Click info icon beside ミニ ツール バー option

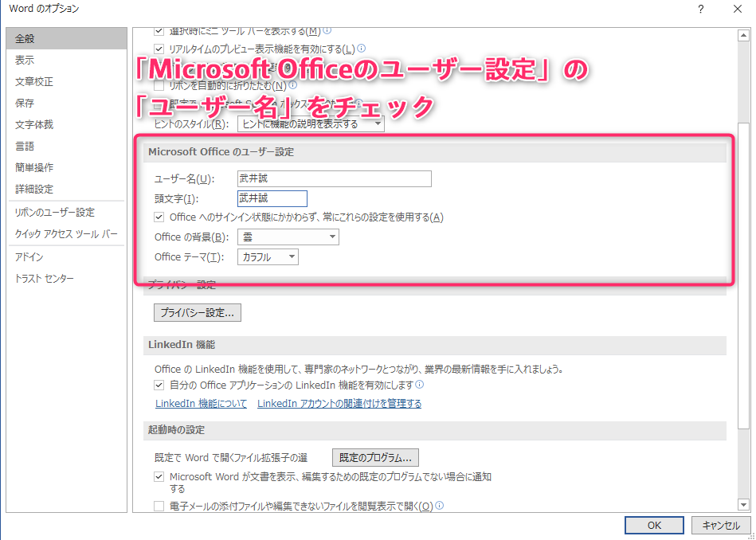(x=327, y=31)
